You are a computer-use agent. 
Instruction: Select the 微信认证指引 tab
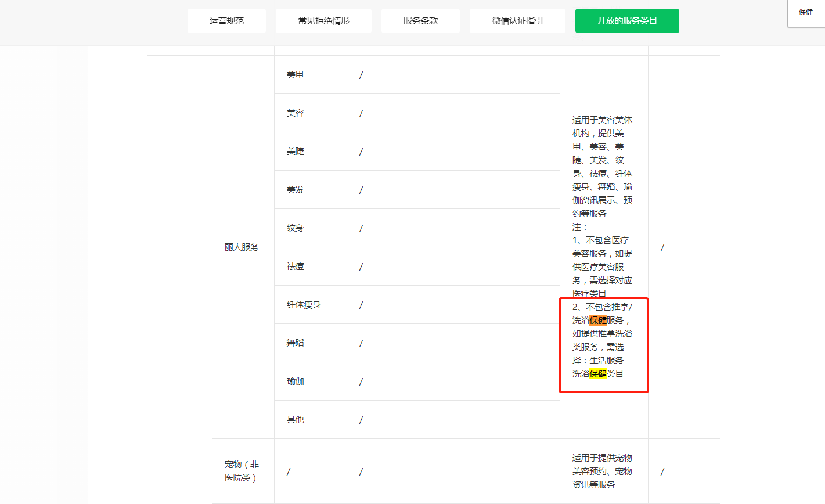click(x=517, y=21)
